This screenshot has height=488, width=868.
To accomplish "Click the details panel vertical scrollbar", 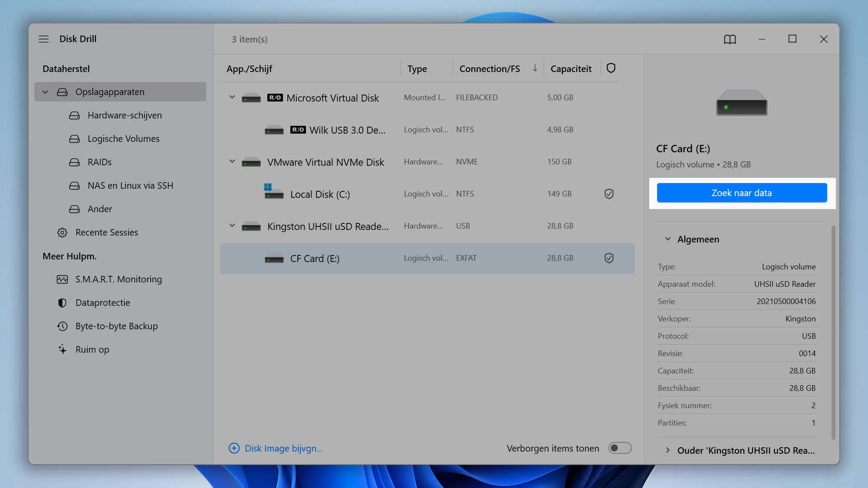I will (x=833, y=332).
